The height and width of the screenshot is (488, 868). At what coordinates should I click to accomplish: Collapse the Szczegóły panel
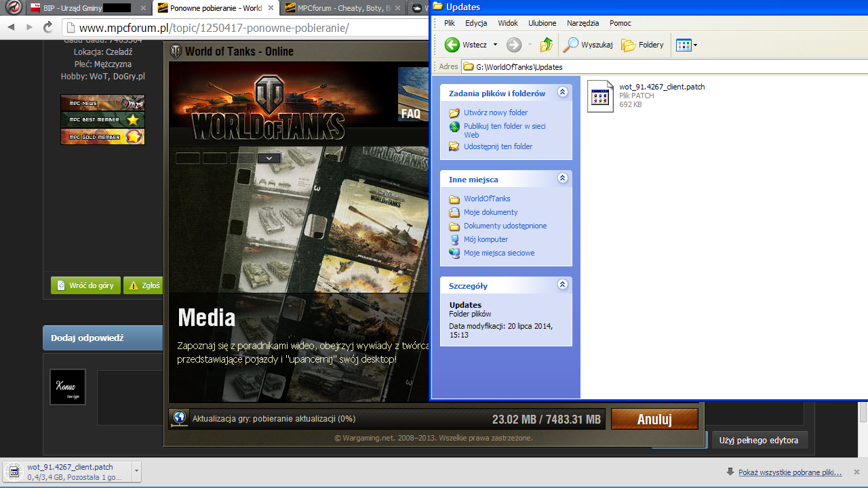click(x=562, y=285)
